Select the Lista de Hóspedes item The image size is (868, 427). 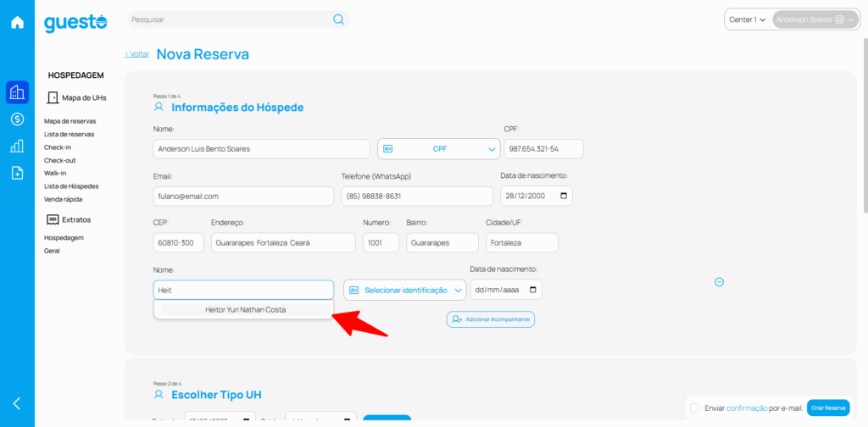(71, 186)
